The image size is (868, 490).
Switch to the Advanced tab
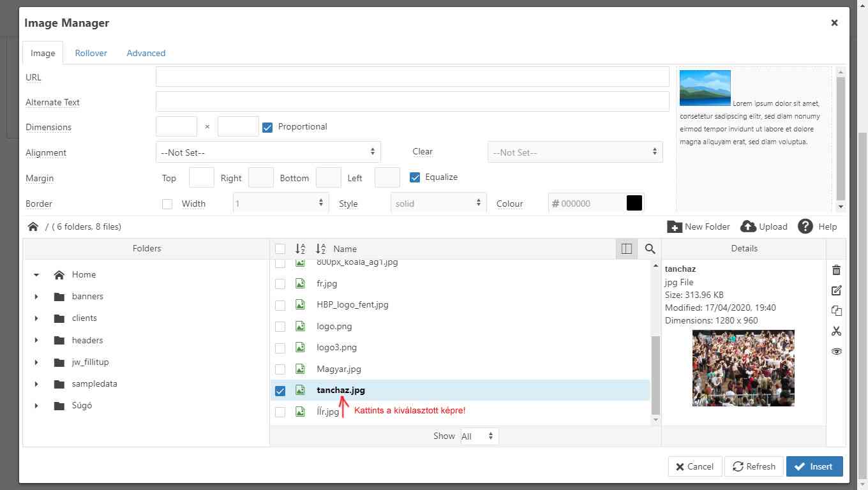[146, 53]
